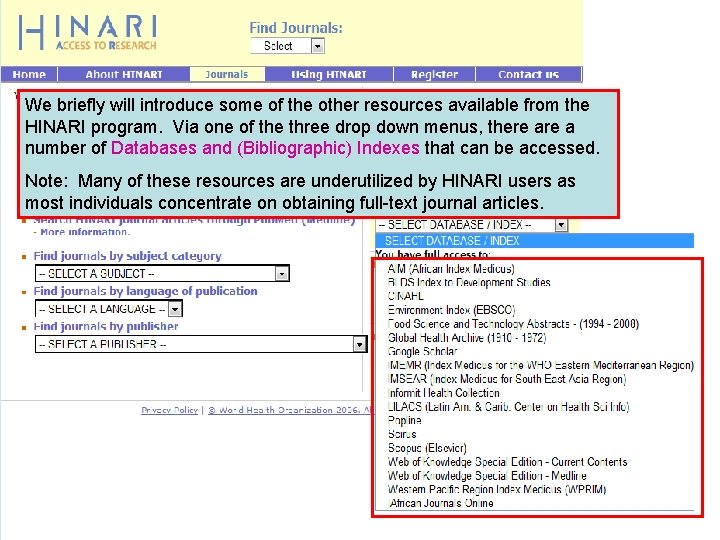This screenshot has height=540, width=720.
Task: Select African Journals Online
Action: (x=441, y=503)
